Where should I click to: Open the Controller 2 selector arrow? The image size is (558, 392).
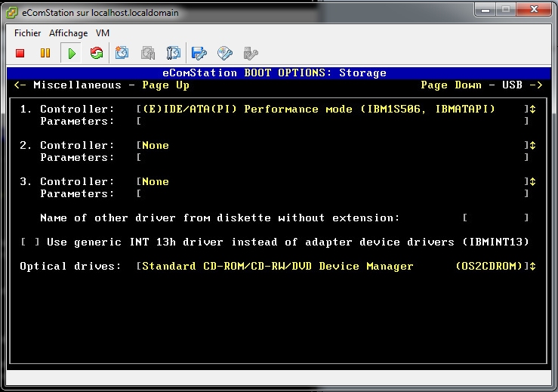point(533,145)
